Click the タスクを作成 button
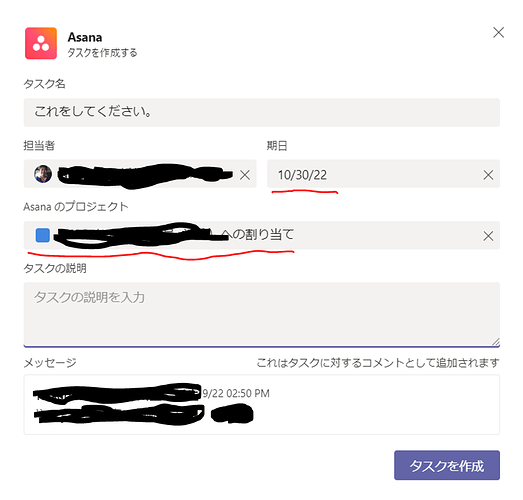 tap(447, 465)
